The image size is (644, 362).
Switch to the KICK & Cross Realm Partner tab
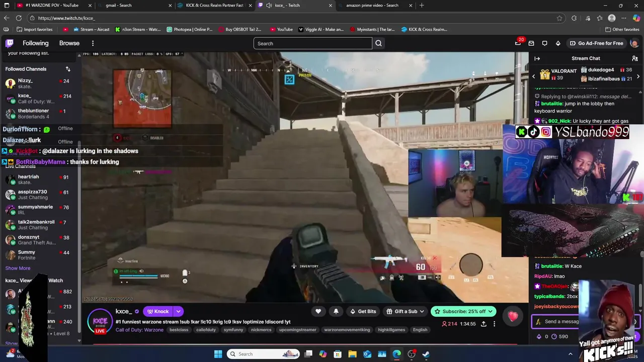[x=215, y=6]
